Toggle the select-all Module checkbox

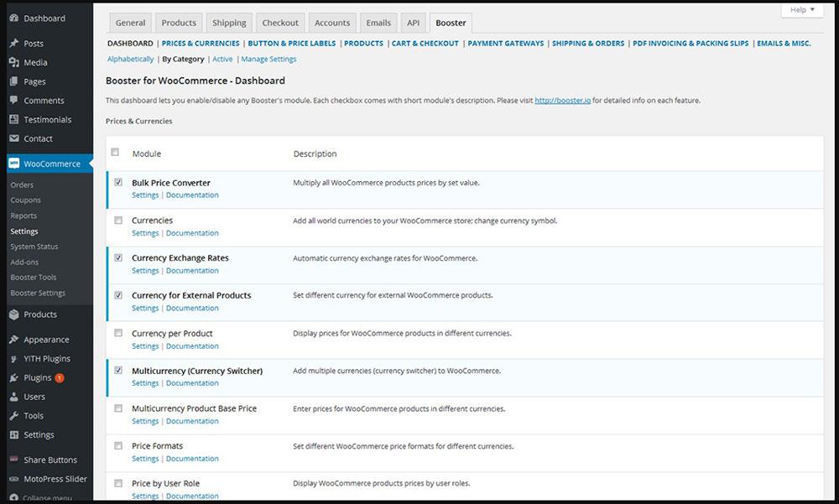115,153
